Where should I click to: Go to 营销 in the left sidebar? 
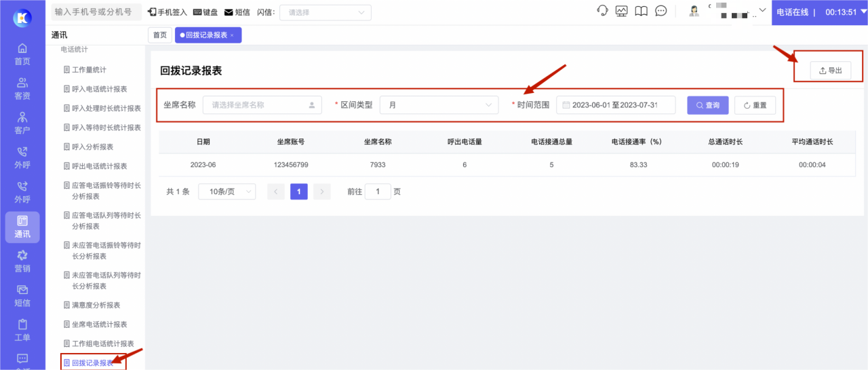pos(22,261)
